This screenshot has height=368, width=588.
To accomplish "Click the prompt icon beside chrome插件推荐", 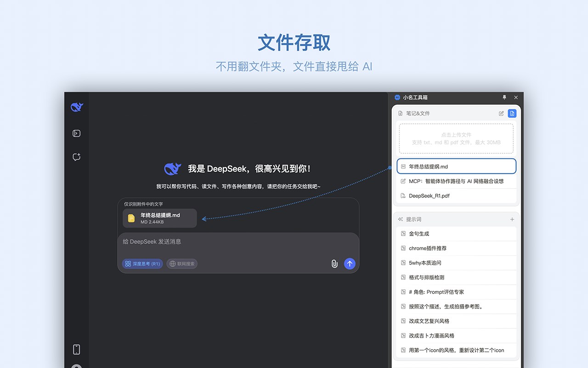I will (x=403, y=248).
